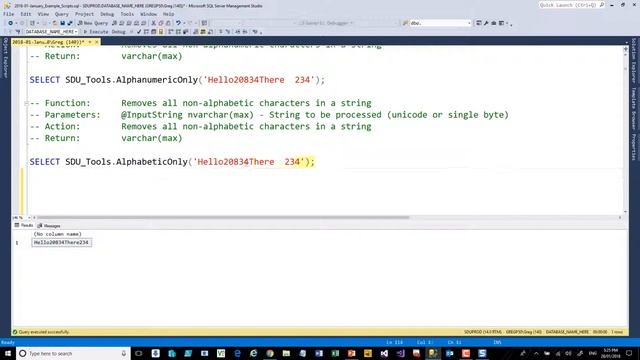Click the taskbar search box

(73, 353)
